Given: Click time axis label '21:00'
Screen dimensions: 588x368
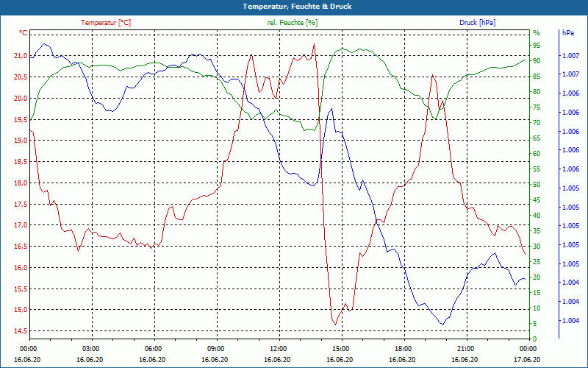Looking at the screenshot, I should [467, 348].
